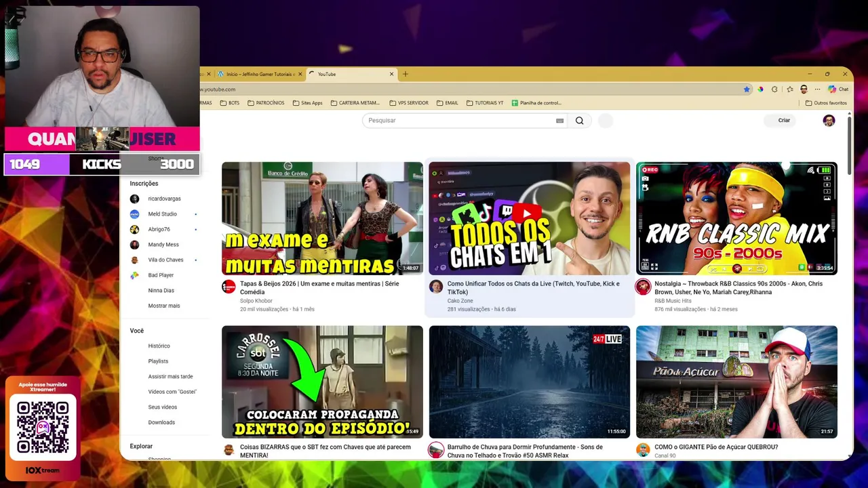868x488 pixels.
Task: Open Ninna Dias subscription
Action: pyautogui.click(x=161, y=290)
